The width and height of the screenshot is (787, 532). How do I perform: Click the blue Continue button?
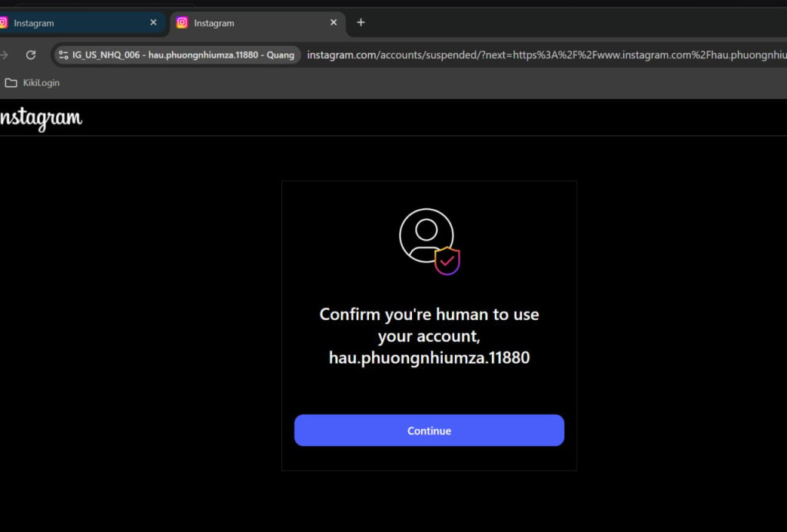429,430
